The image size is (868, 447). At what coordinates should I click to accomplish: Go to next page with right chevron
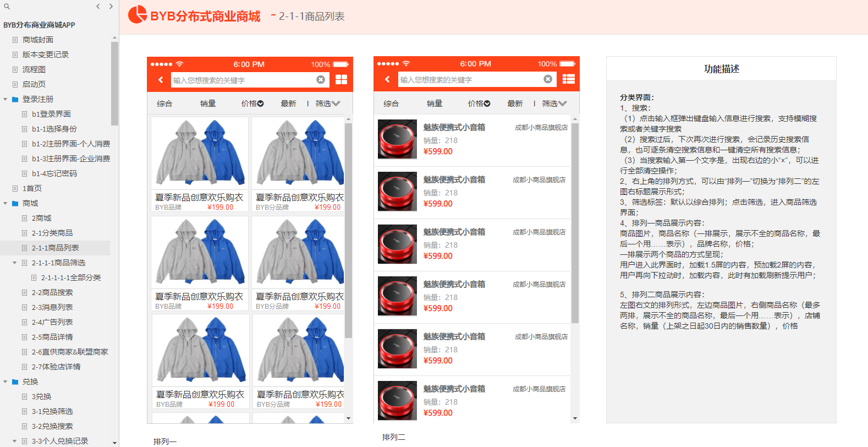click(111, 7)
